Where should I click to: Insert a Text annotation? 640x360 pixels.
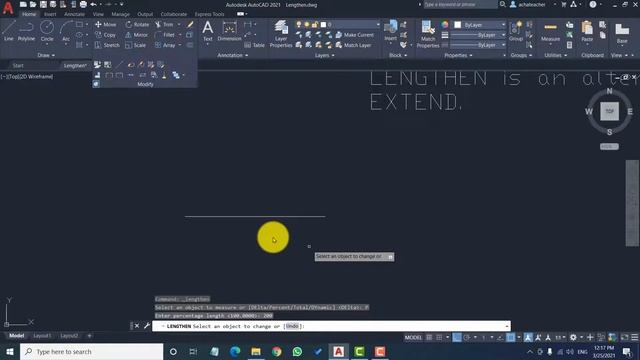pyautogui.click(x=207, y=31)
